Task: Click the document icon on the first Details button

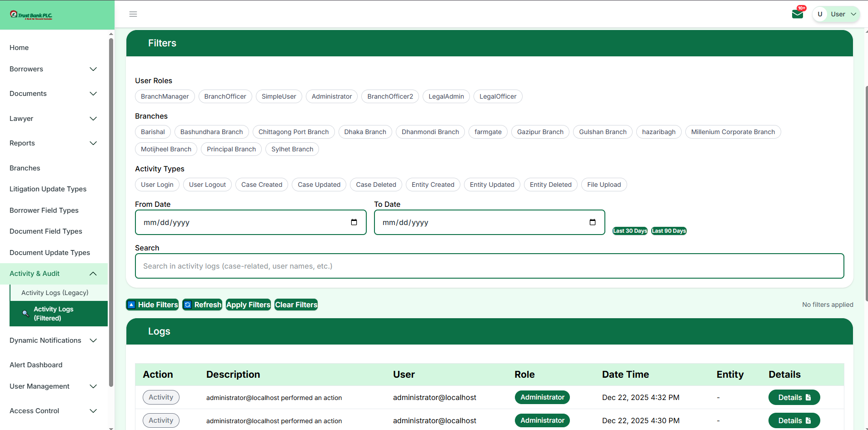Action: [x=808, y=397]
